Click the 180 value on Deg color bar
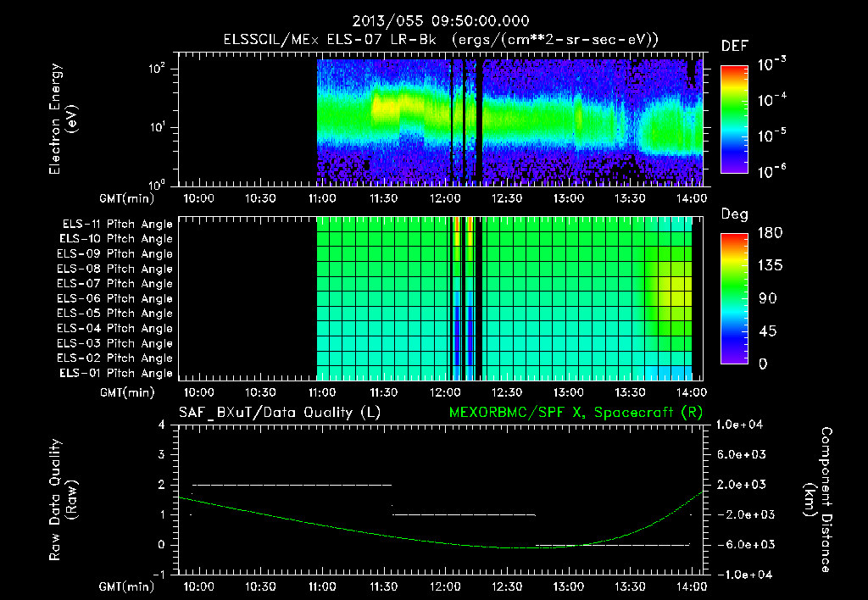 tap(770, 233)
